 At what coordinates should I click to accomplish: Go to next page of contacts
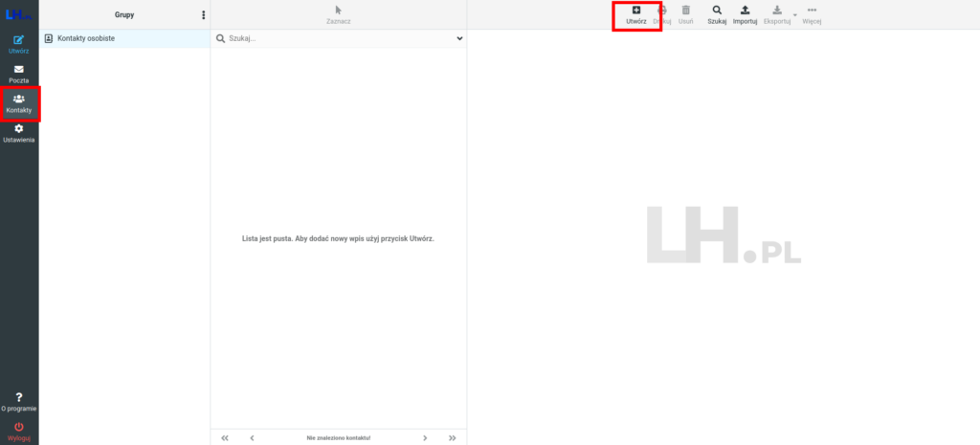click(x=425, y=437)
